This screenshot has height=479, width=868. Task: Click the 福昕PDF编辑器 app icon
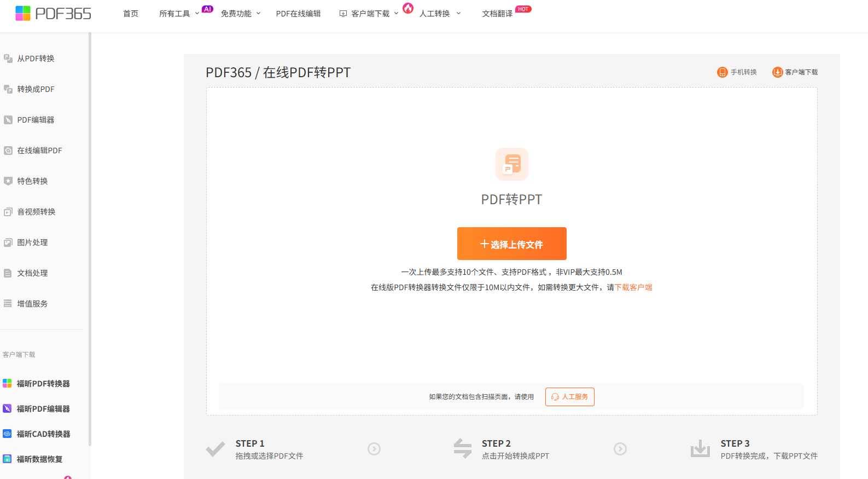[x=7, y=409]
